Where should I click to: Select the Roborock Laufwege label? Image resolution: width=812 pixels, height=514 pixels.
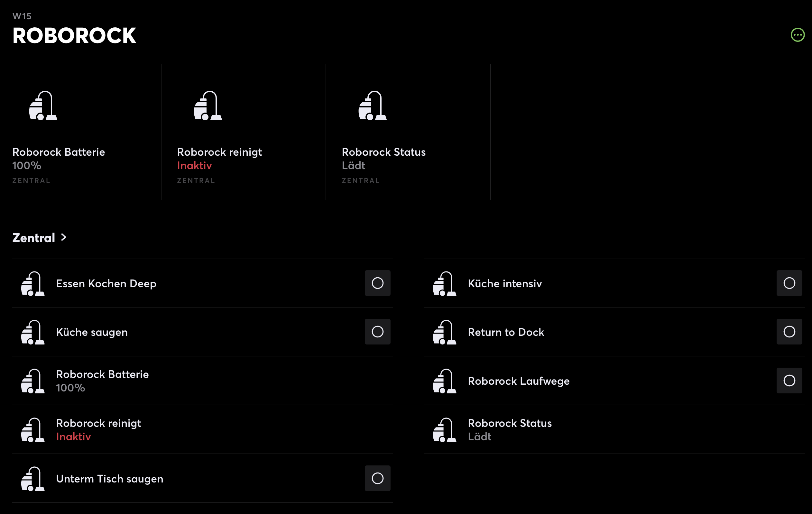pyautogui.click(x=518, y=381)
